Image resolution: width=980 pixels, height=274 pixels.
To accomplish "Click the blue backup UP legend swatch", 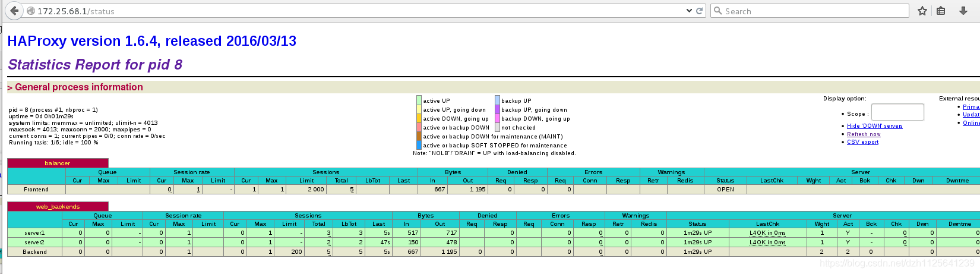I will [498, 100].
